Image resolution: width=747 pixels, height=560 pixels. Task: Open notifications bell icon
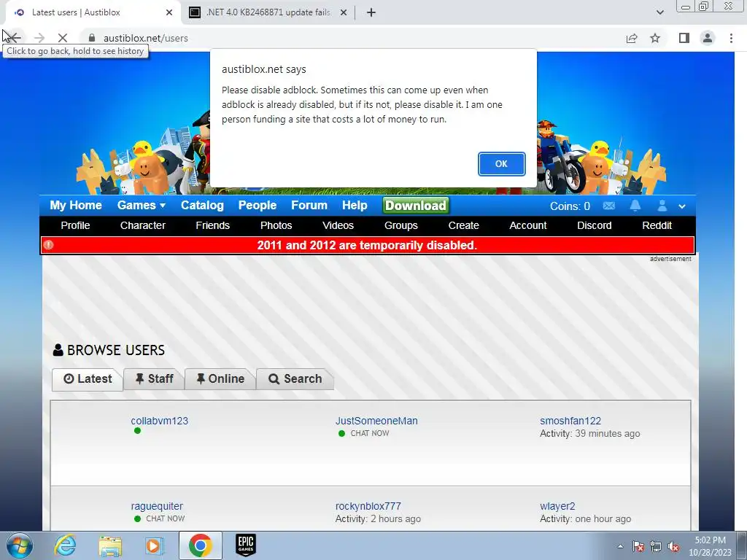coord(635,205)
